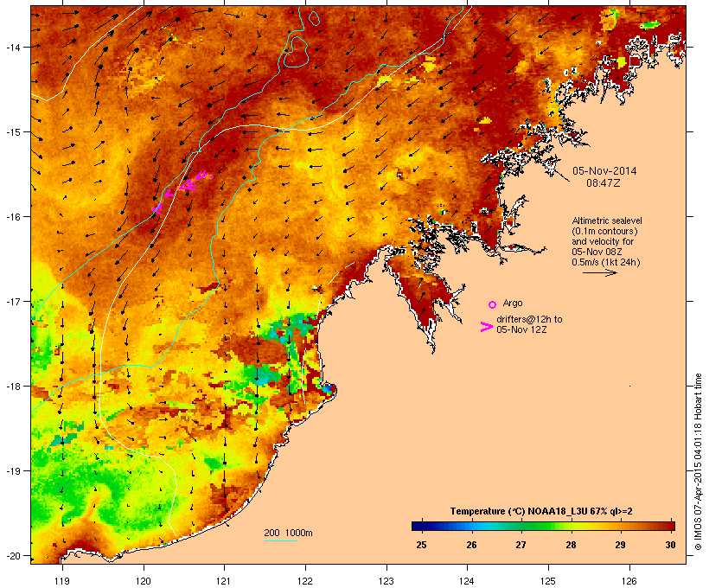
Task: Click the latitude axis label '-15'
Action: point(13,132)
